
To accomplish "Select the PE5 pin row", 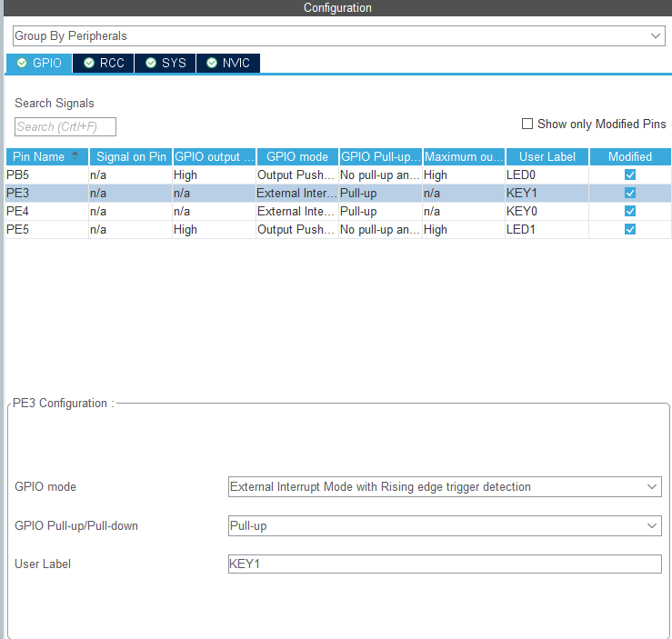I will click(338, 230).
